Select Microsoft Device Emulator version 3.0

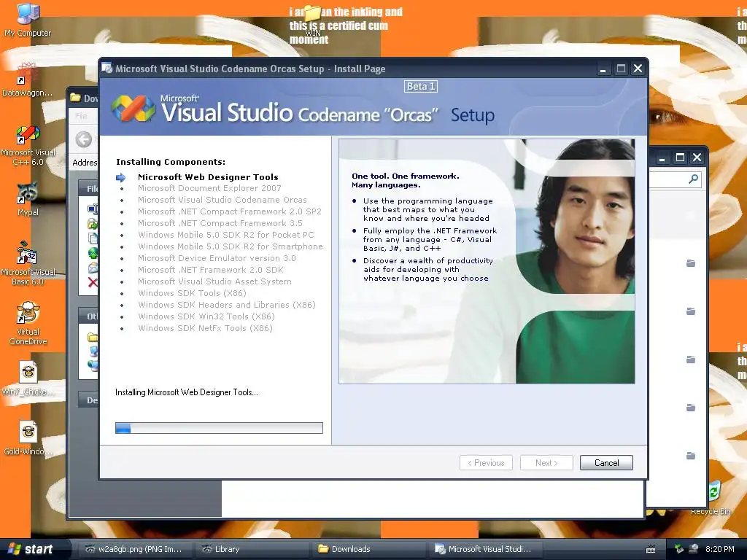coord(217,258)
